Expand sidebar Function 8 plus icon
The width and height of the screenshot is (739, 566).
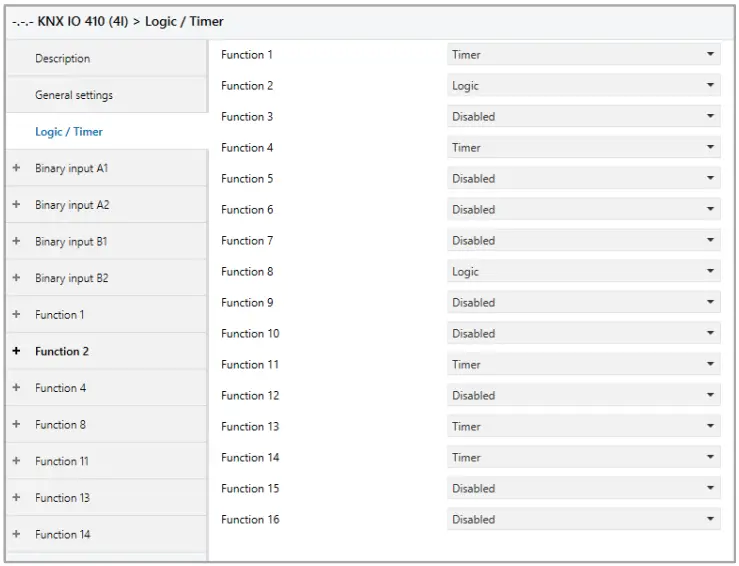[x=16, y=424]
